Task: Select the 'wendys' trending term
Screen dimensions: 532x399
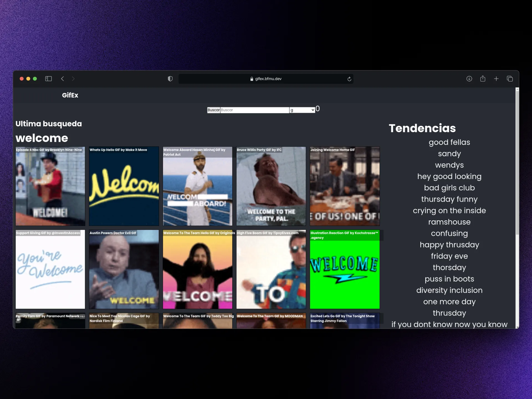Action: click(x=449, y=165)
